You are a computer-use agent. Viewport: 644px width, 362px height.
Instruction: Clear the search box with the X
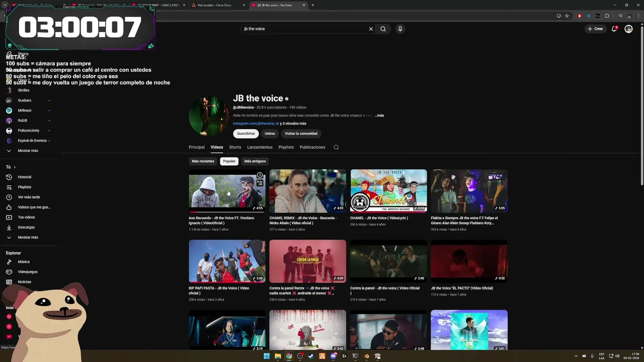371,29
